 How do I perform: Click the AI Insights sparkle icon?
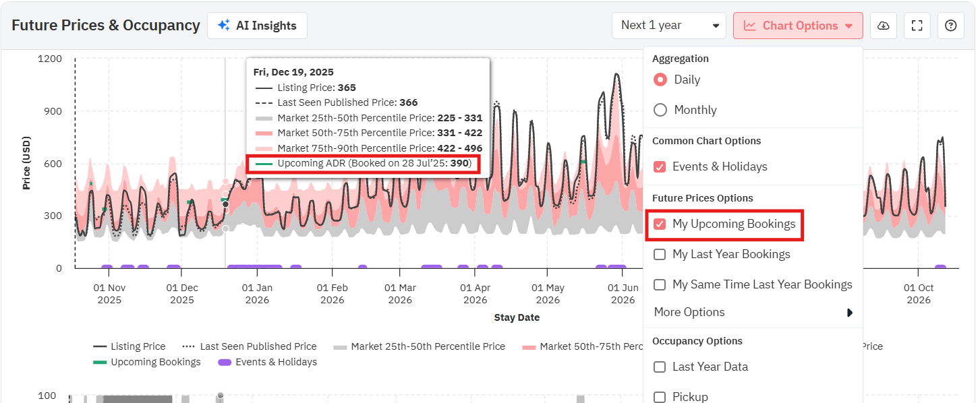[223, 26]
